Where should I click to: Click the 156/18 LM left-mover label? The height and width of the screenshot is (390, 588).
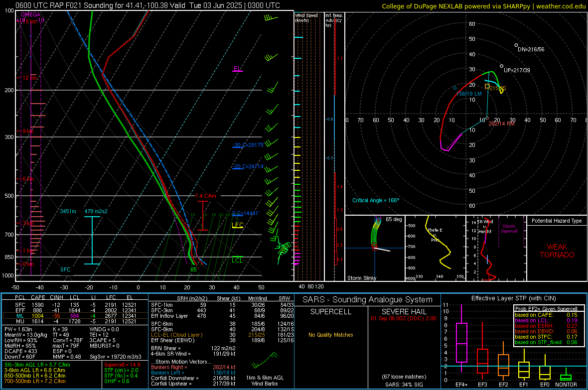pos(469,94)
